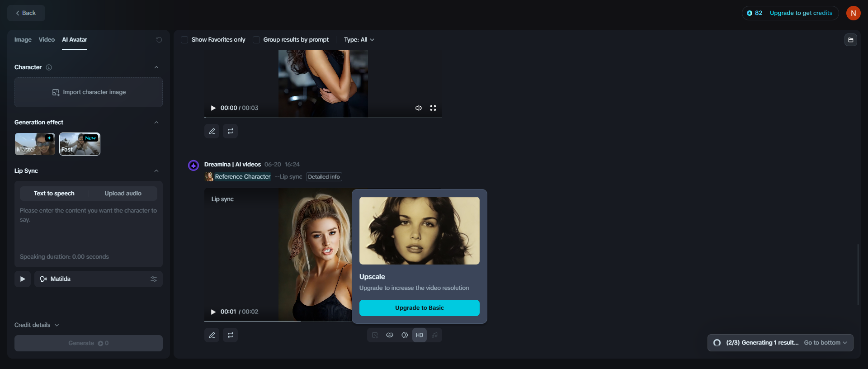Click the Lip sync video progress bar
This screenshot has width=868, height=369.
[278, 321]
